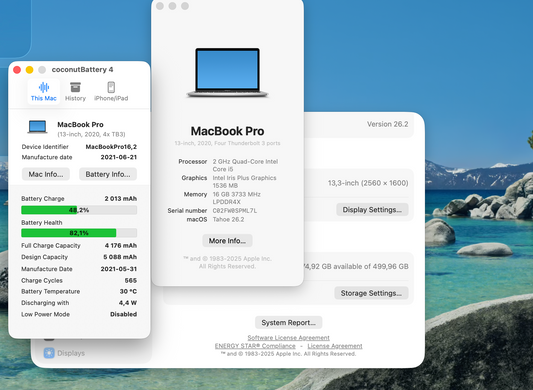Image resolution: width=533 pixels, height=390 pixels.
Task: Click the small MacBook icon in coconutBattery
Action: [x=37, y=127]
